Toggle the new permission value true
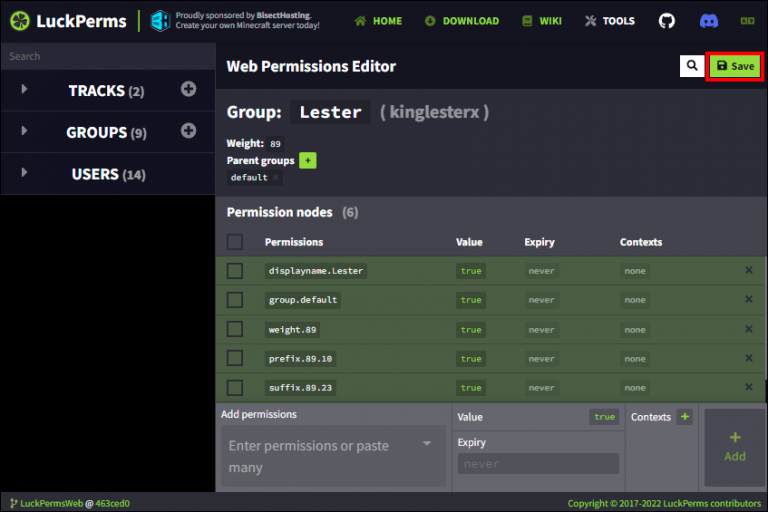This screenshot has height=512, width=768. [604, 417]
